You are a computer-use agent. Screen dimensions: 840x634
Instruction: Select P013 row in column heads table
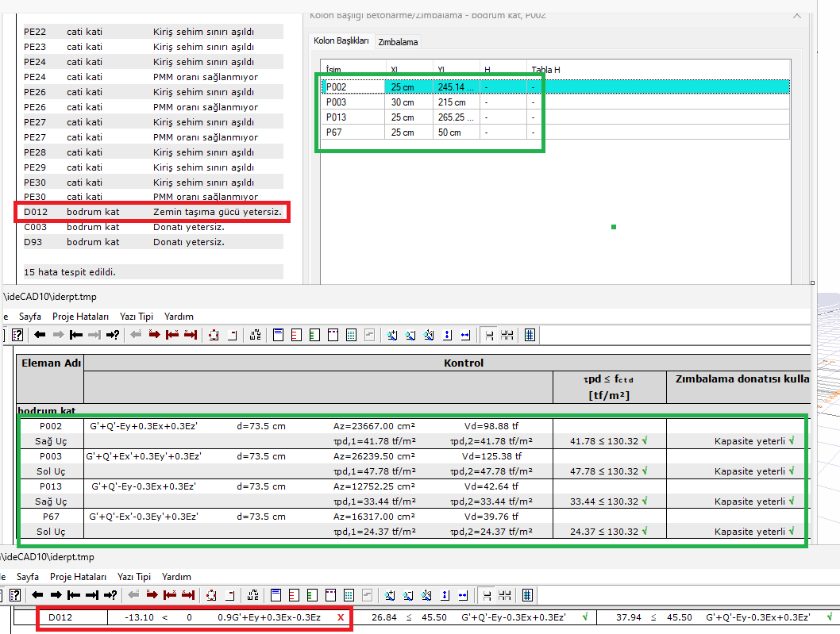tap(556, 117)
